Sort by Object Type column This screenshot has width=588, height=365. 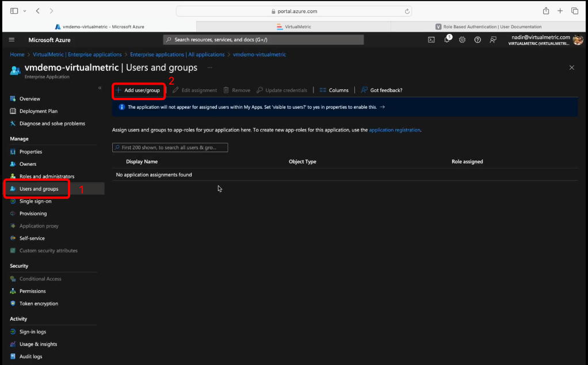302,162
